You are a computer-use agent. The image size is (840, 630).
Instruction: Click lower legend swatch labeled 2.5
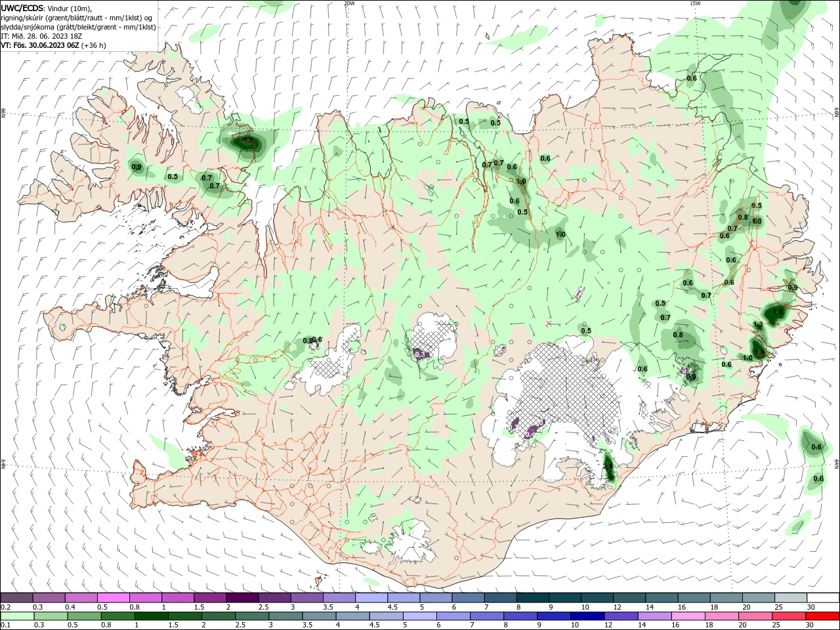251,616
